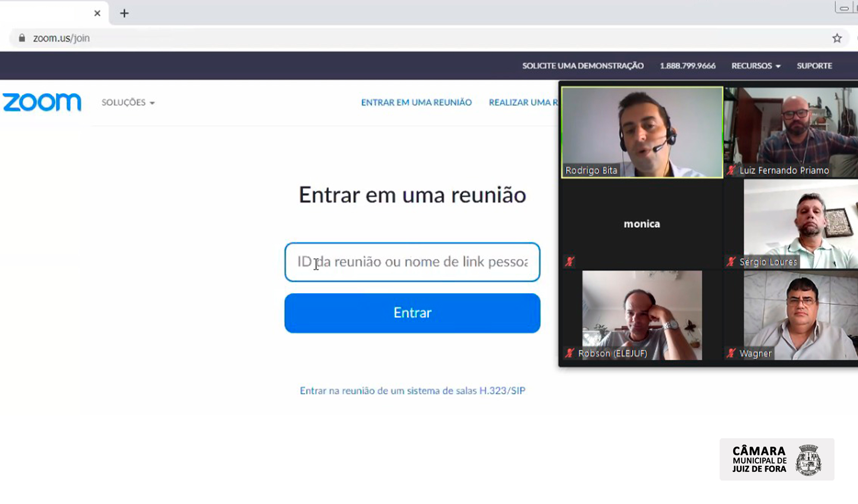Viewport: 858px width, 504px height.
Task: Open a new browser tab
Action: [124, 13]
